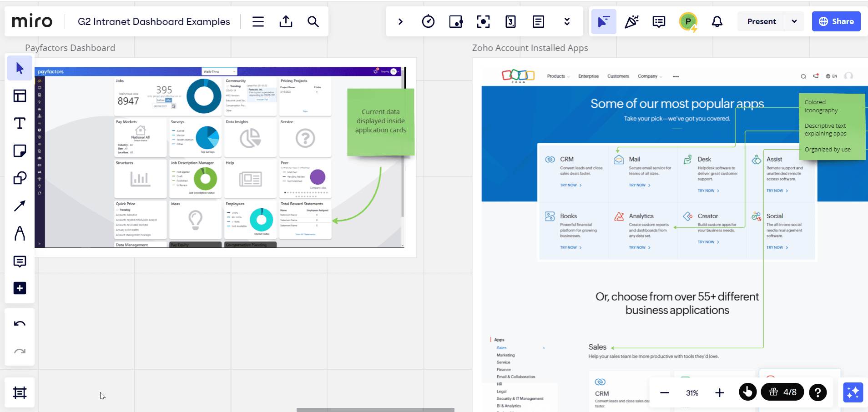This screenshot has height=412, width=868.
Task: Click Products menu in Zoho image
Action: point(558,76)
